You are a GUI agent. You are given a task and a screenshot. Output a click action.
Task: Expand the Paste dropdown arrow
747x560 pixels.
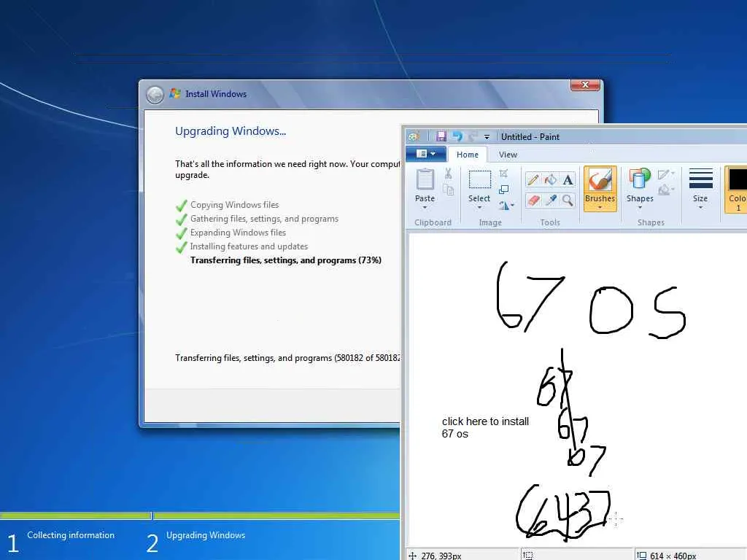(425, 208)
